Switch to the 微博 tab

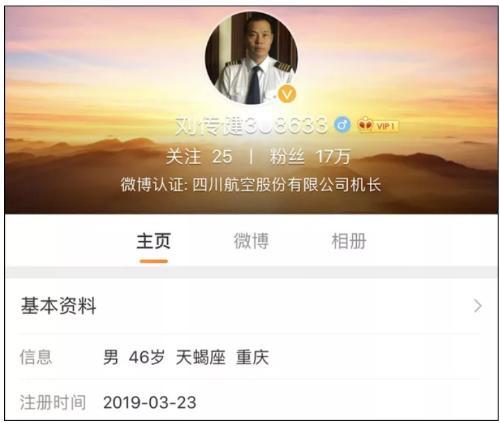[x=251, y=241]
